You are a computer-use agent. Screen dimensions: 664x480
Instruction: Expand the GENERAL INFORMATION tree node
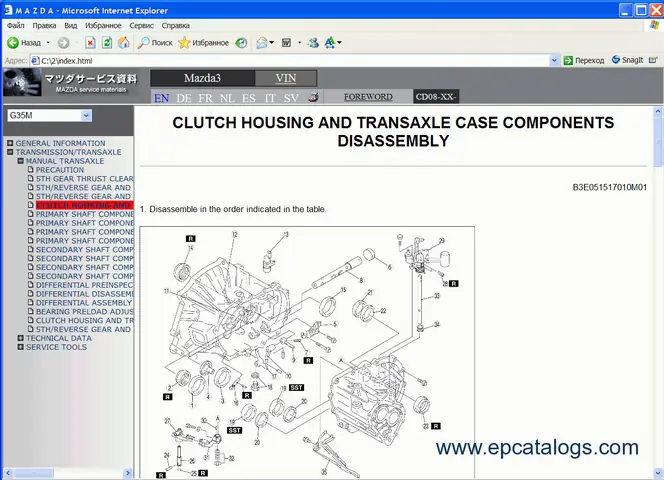coord(10,143)
